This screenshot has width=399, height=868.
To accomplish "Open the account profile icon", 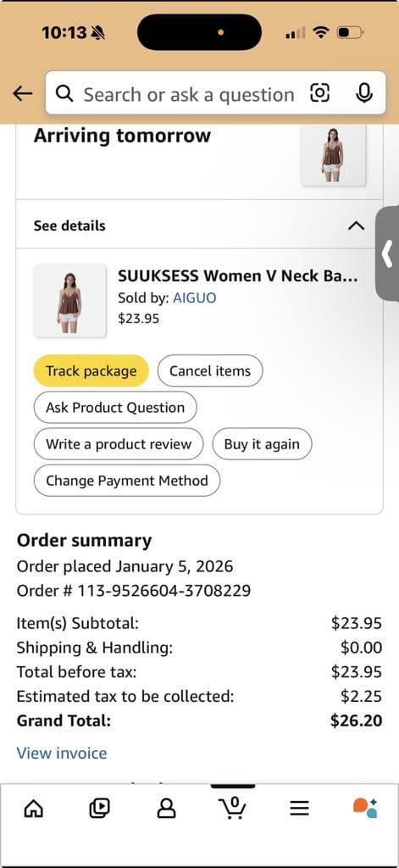I will (x=166, y=810).
